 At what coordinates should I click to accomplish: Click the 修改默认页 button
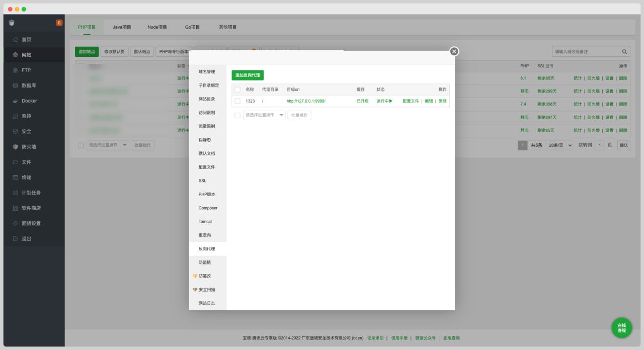coord(114,51)
